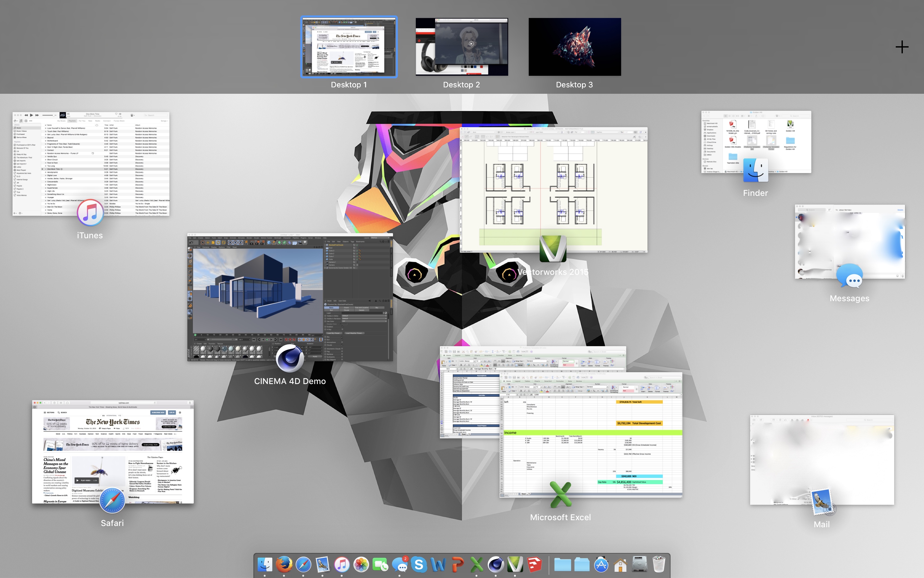The width and height of the screenshot is (924, 578).
Task: Select the CINEMA 4D building render window
Action: pyautogui.click(x=290, y=297)
